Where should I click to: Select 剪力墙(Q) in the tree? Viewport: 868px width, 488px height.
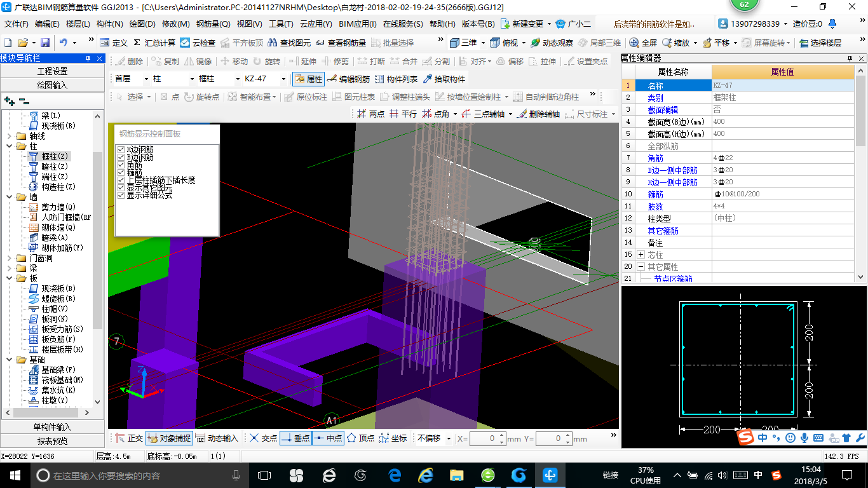pos(58,207)
